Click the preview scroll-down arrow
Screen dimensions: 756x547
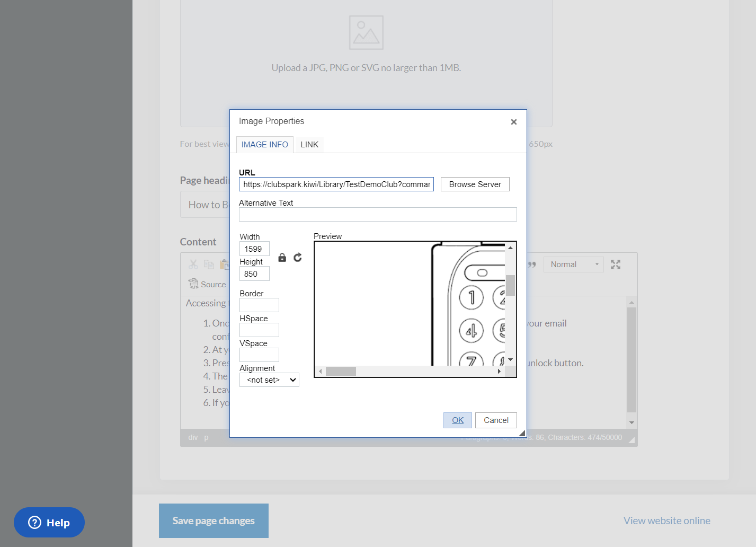(x=510, y=360)
